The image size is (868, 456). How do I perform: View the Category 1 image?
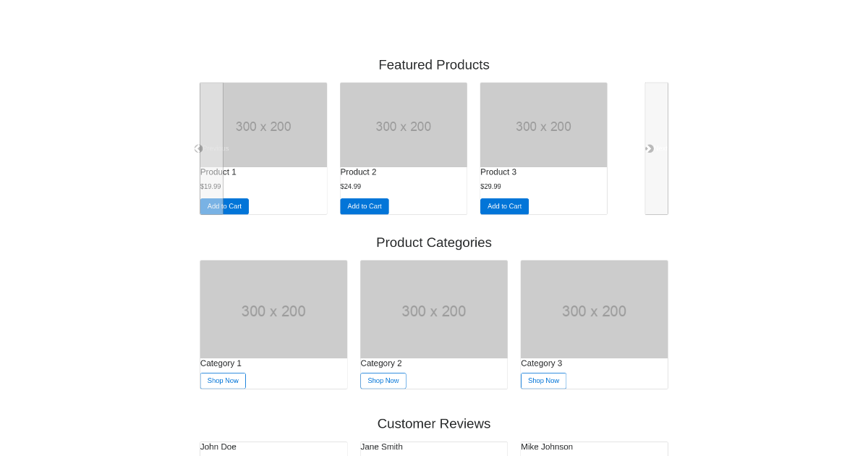273,309
